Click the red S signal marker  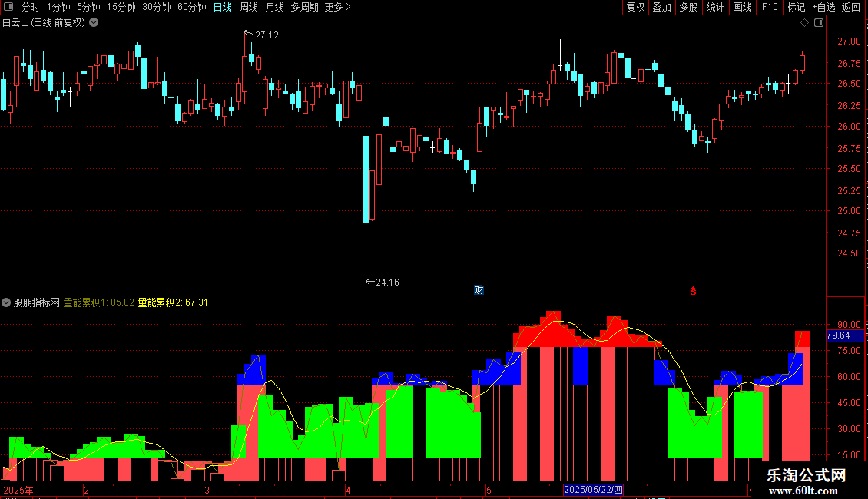pos(693,291)
